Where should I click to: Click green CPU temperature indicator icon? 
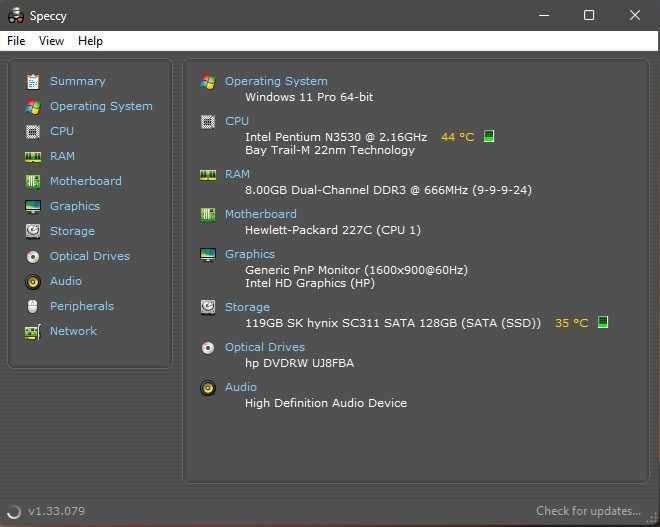489,136
